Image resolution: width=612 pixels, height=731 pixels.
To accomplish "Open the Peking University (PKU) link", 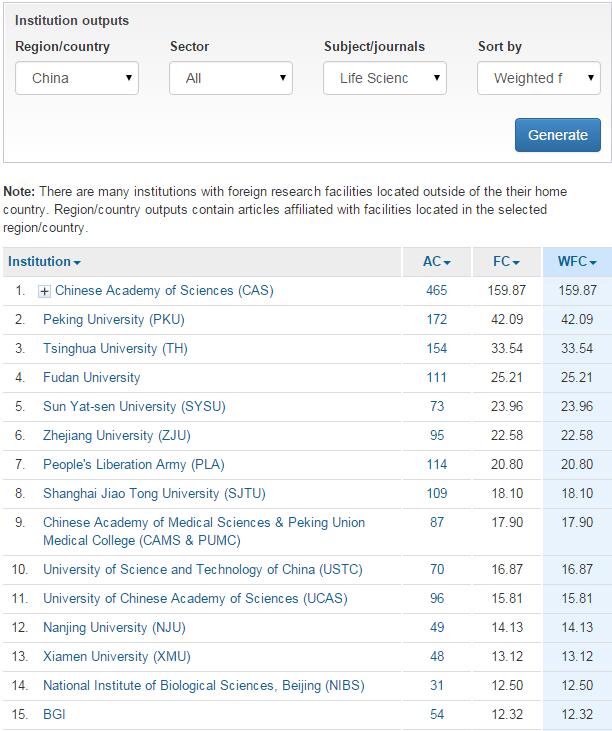I will [113, 320].
